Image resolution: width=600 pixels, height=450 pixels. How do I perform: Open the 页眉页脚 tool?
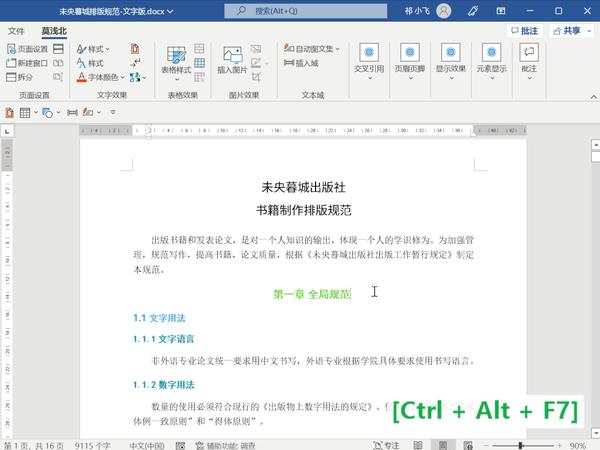411,59
